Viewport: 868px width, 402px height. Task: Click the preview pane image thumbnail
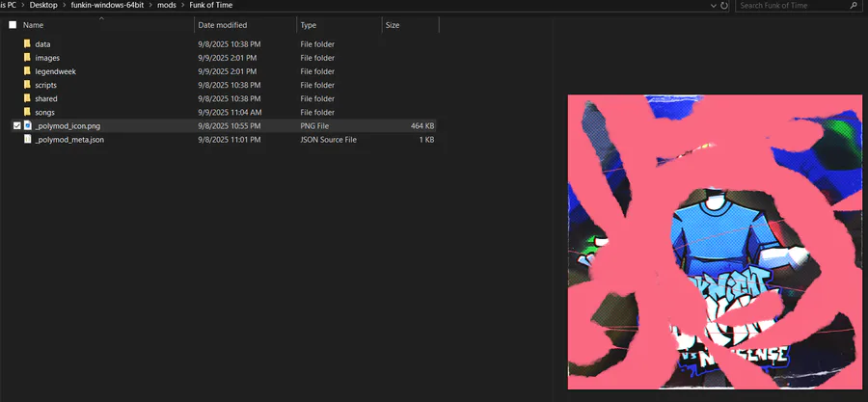[716, 242]
